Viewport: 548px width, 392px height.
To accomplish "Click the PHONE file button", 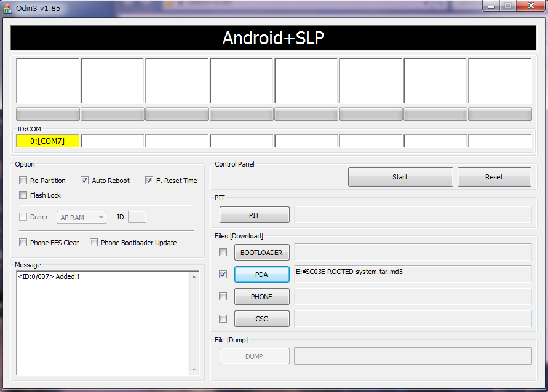I will [x=262, y=297].
